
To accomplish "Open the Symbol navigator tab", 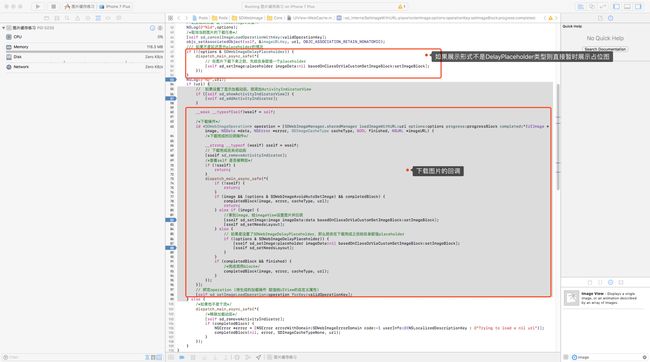I will pyautogui.click(x=57, y=18).
